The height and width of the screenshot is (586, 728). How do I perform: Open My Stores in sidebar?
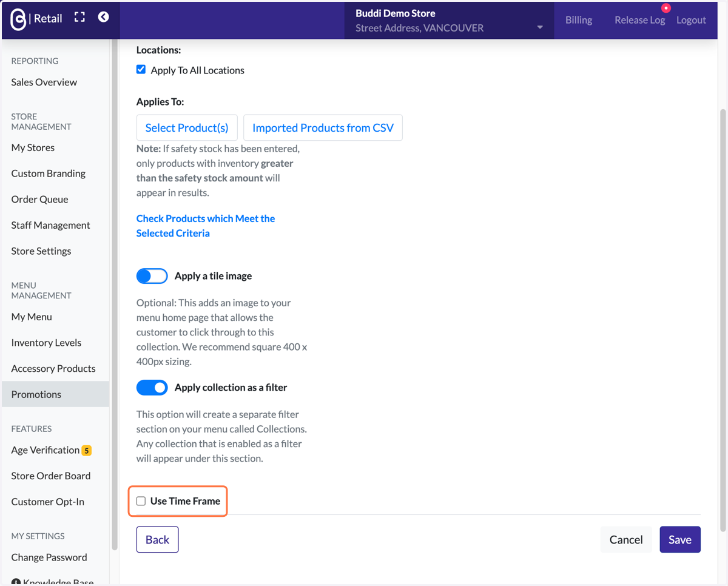[x=33, y=147]
